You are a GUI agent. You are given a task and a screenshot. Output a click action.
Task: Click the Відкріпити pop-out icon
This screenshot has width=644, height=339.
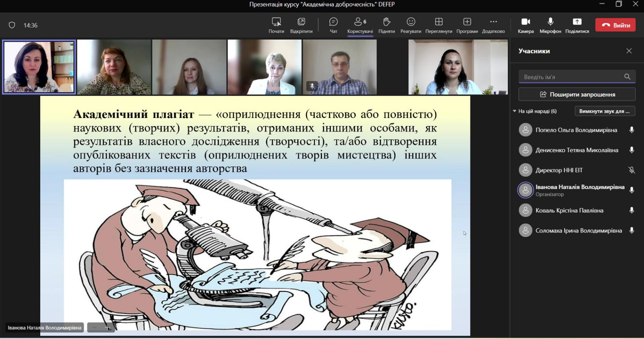(x=301, y=25)
